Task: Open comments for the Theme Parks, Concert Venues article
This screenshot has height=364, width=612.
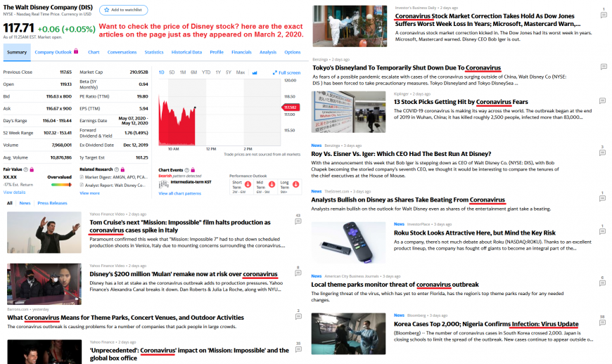Action: click(298, 316)
